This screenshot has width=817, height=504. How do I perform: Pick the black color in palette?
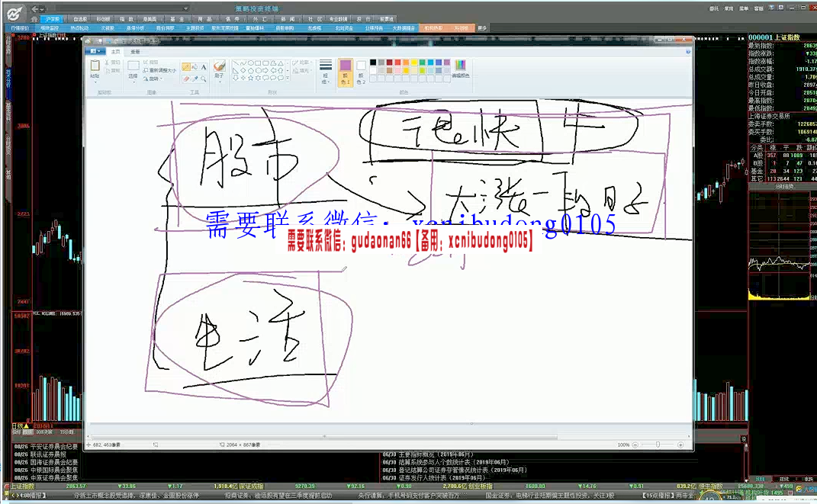tap(373, 63)
